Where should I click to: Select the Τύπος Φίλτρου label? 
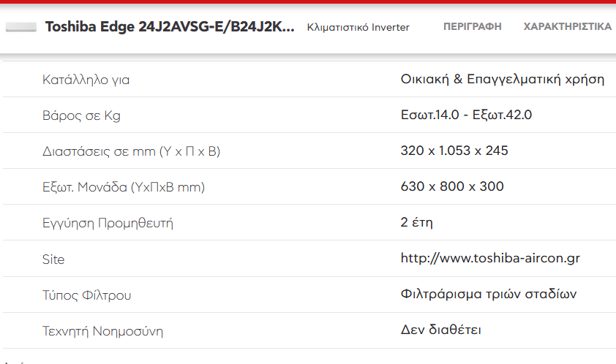pos(87,295)
